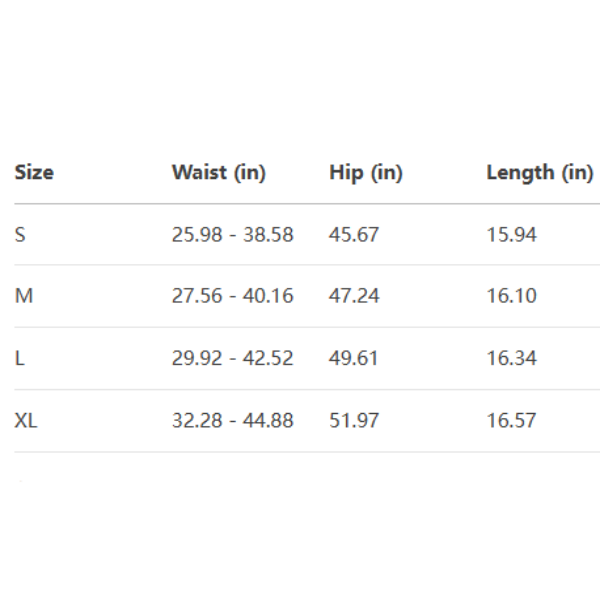Select the XL size row label
This screenshot has height=600, width=600.
pos(26,420)
